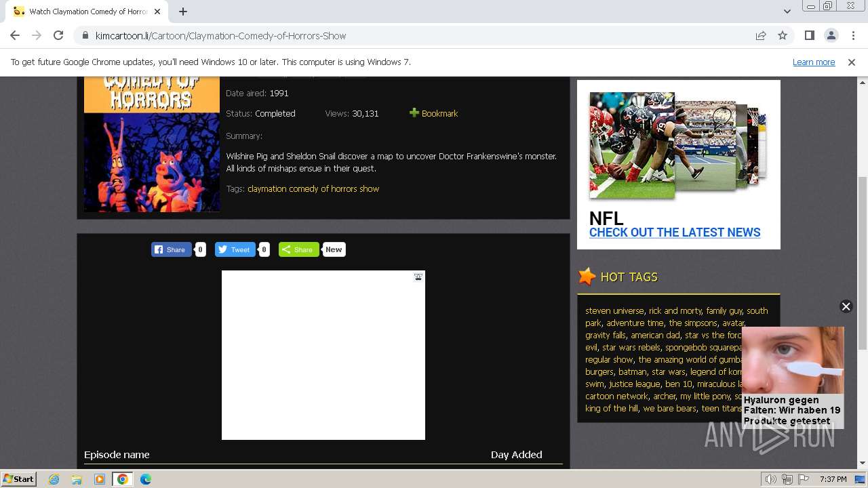
Task: Open the Chrome profile avatar
Action: coord(831,35)
